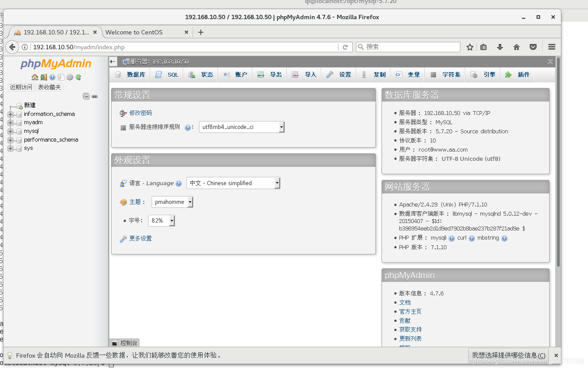Close the Welcome to CentOS tab
The height and width of the screenshot is (369, 588).
(186, 32)
